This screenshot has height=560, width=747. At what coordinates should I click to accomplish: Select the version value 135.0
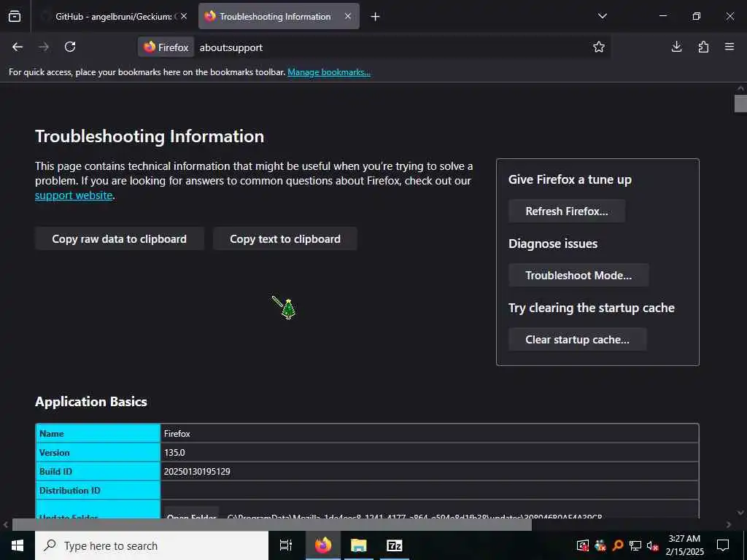tap(174, 452)
